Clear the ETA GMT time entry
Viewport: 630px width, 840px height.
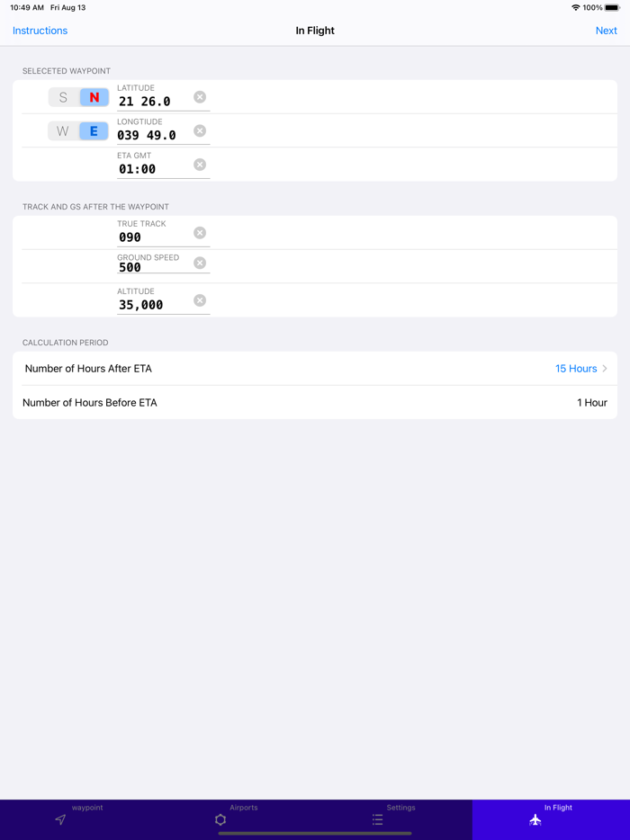(200, 165)
